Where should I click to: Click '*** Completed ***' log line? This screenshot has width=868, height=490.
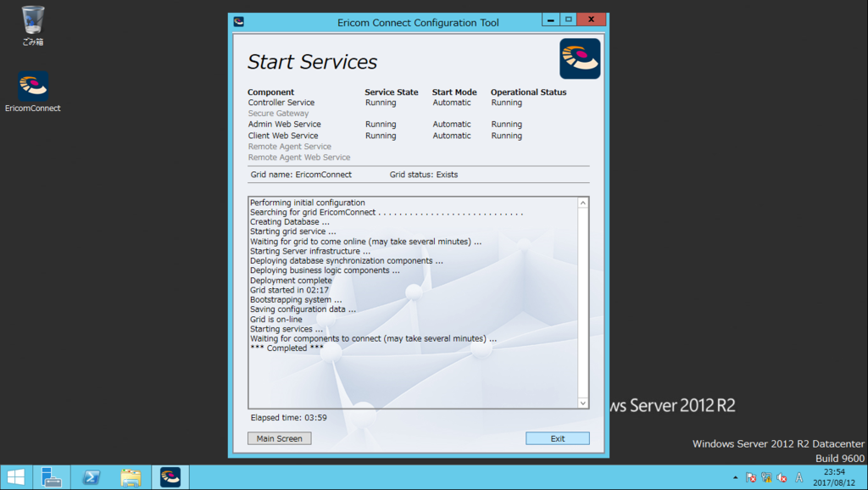pos(287,348)
